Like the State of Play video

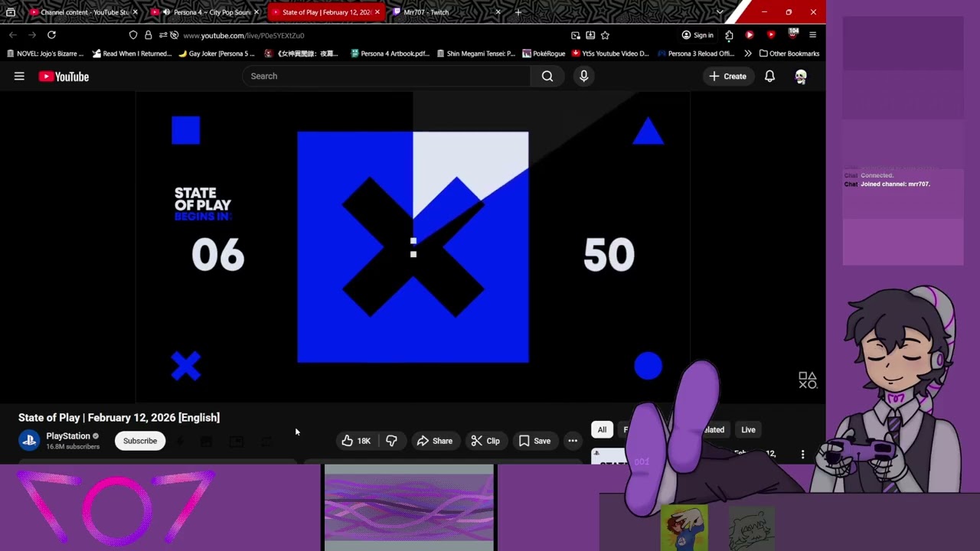coord(357,441)
